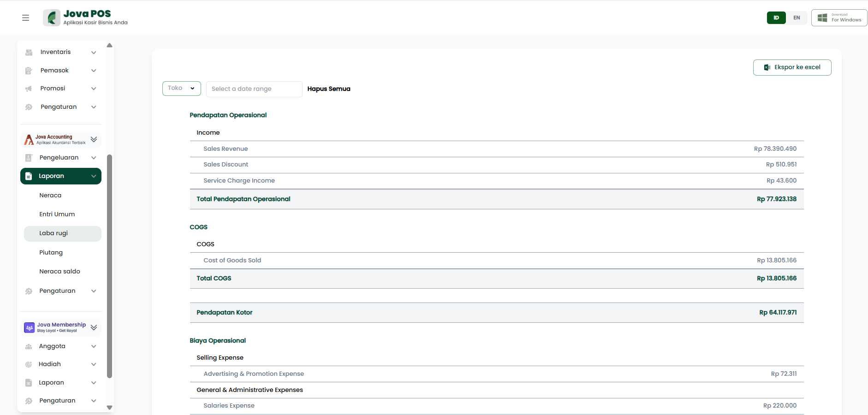The width and height of the screenshot is (868, 415).
Task: Click Download For Windows button
Action: (x=839, y=18)
